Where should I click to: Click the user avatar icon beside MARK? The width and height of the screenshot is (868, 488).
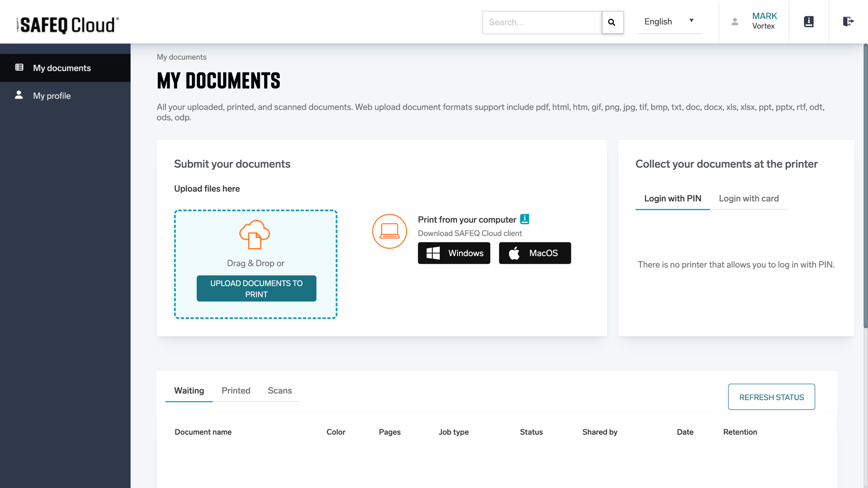(x=735, y=22)
